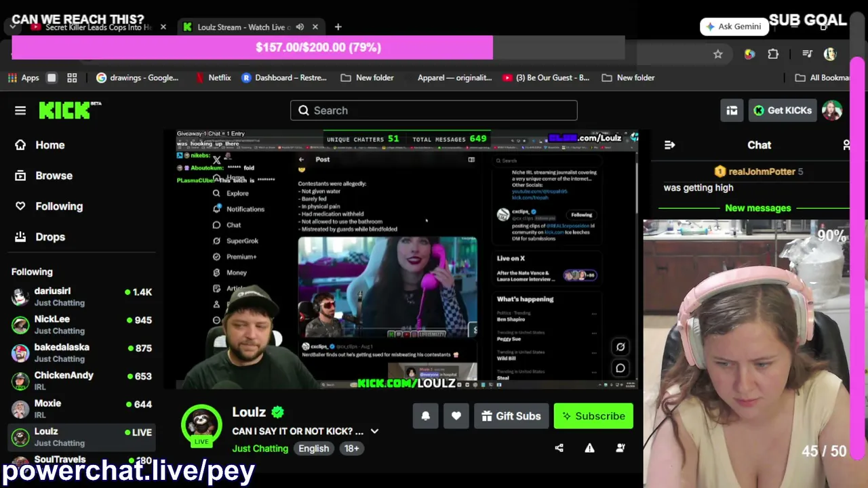Viewport: 868px width, 488px height.
Task: Open the browser tab search chevron
Action: coord(13,27)
